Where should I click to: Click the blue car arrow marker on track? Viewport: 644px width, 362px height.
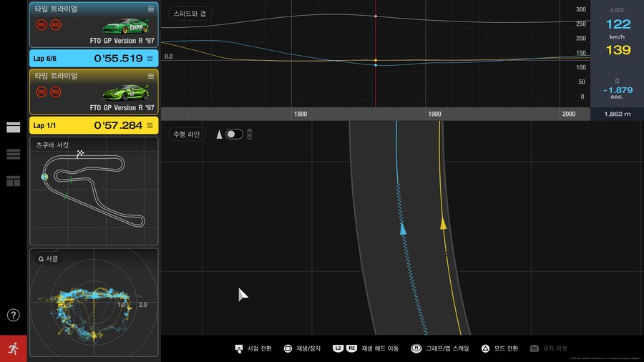coord(403,228)
